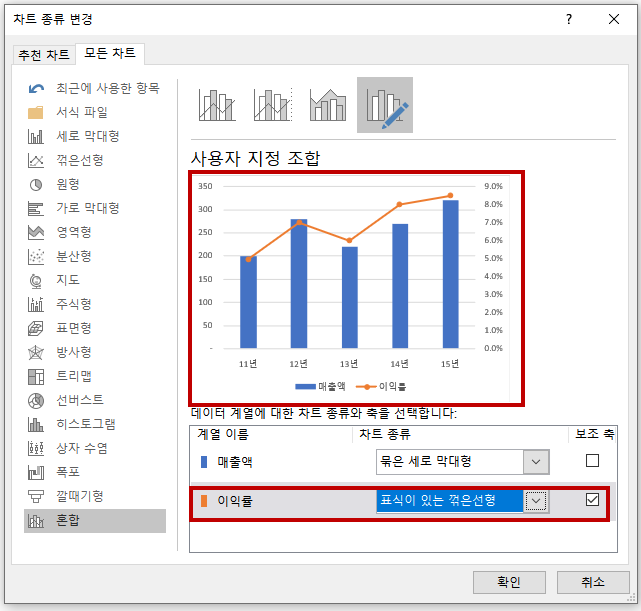Open chart type dropdown arrow for 이익률
This screenshot has width=641, height=611.
tap(536, 501)
